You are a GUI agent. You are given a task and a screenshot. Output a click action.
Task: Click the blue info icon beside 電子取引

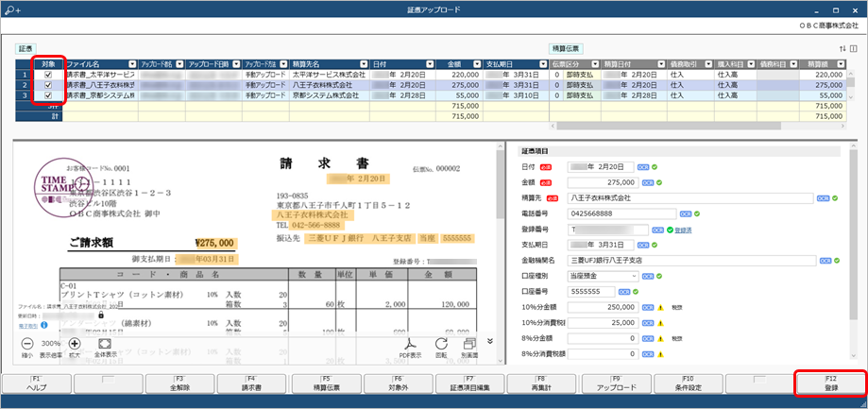43,325
